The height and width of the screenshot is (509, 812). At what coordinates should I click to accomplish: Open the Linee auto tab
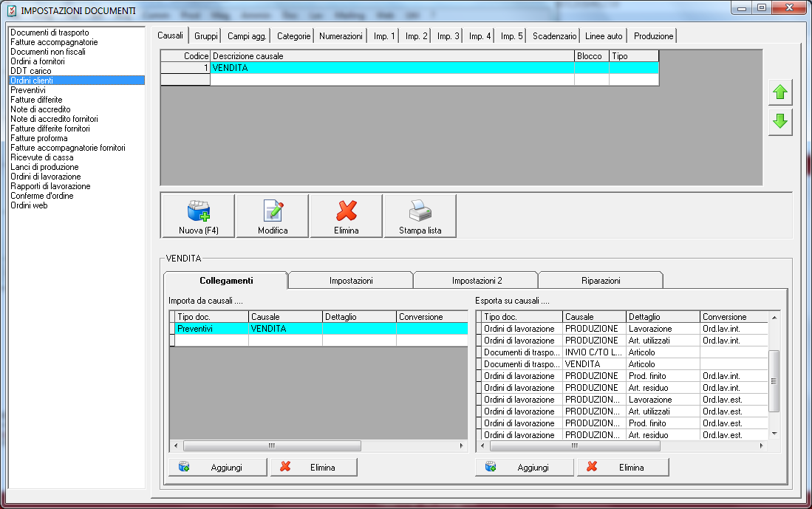(x=604, y=35)
